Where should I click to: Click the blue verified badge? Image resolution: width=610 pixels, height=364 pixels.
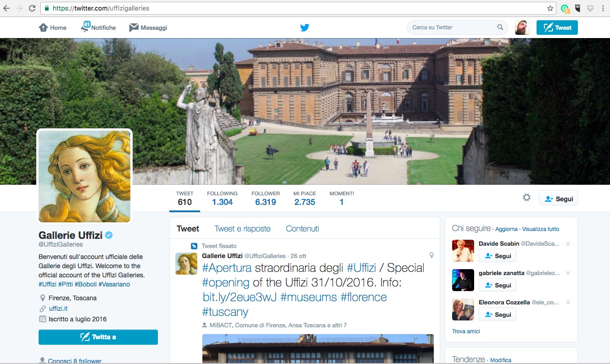click(x=109, y=235)
